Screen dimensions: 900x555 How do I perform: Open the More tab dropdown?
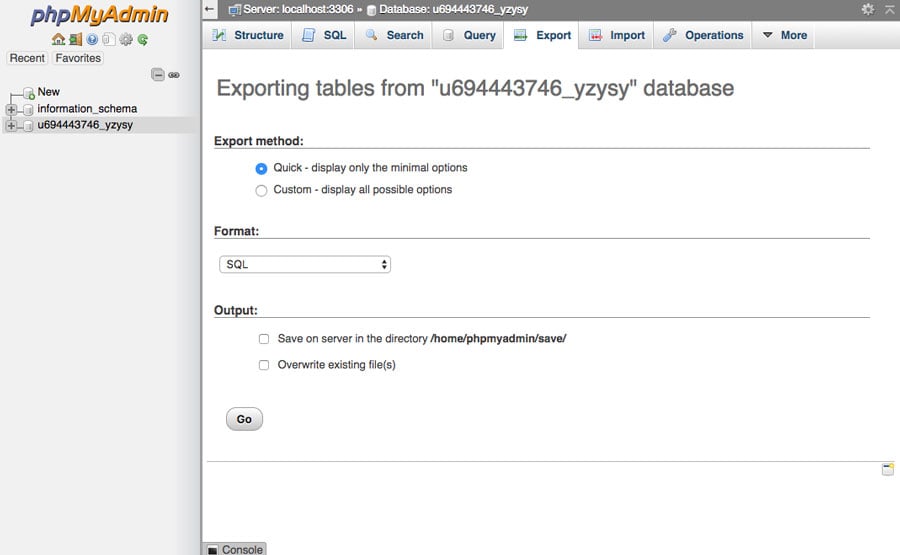pyautogui.click(x=784, y=35)
